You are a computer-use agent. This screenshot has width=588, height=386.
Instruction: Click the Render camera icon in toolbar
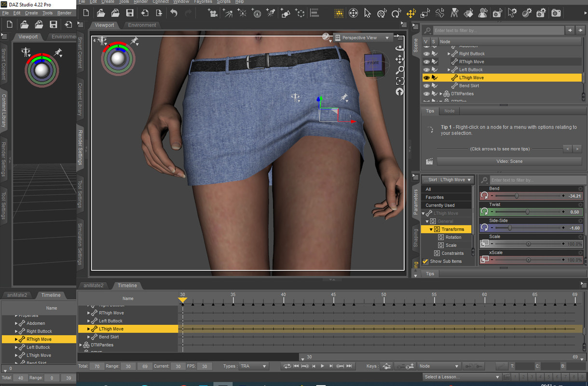(x=556, y=13)
